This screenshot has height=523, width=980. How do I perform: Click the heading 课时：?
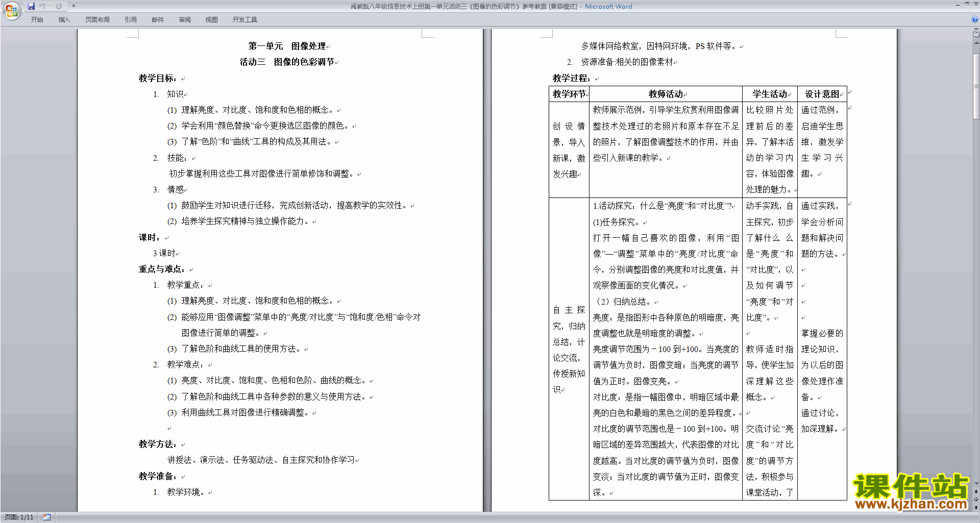[x=150, y=237]
